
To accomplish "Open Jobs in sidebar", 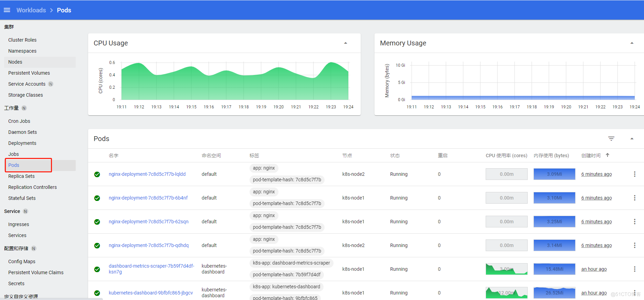I will click(x=13, y=154).
